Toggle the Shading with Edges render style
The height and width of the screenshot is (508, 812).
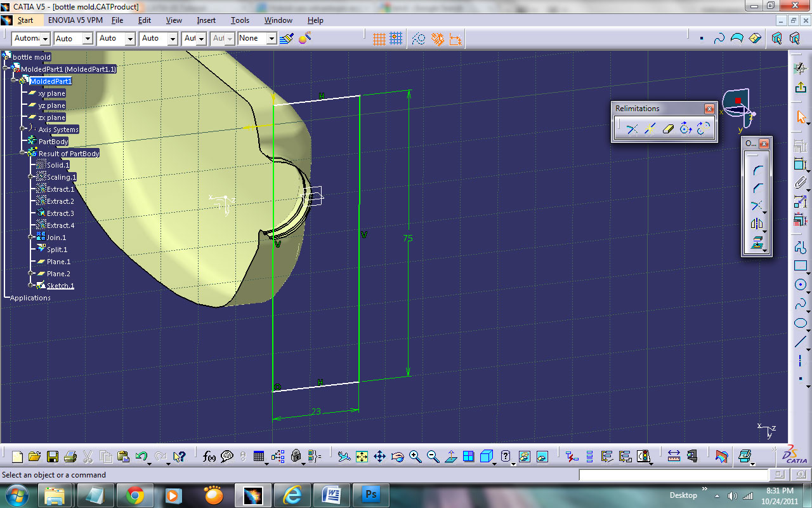[x=487, y=456]
